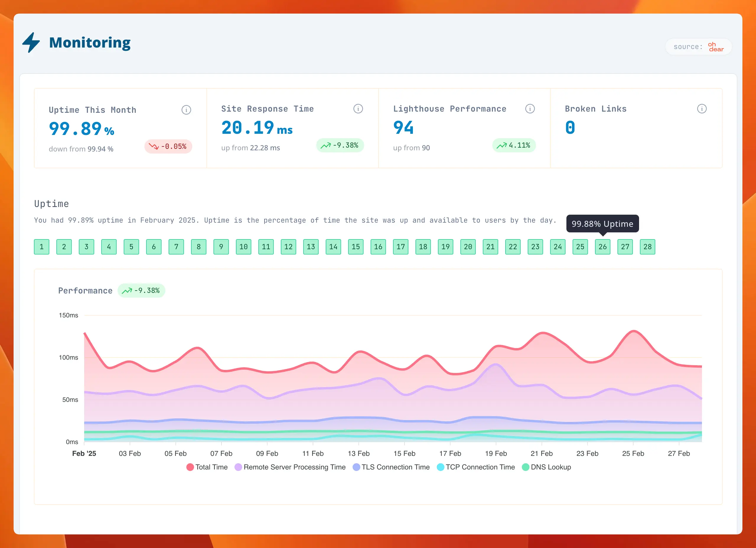This screenshot has width=756, height=548.
Task: Click 'up from 22.28 ms' text
Action: coord(251,148)
